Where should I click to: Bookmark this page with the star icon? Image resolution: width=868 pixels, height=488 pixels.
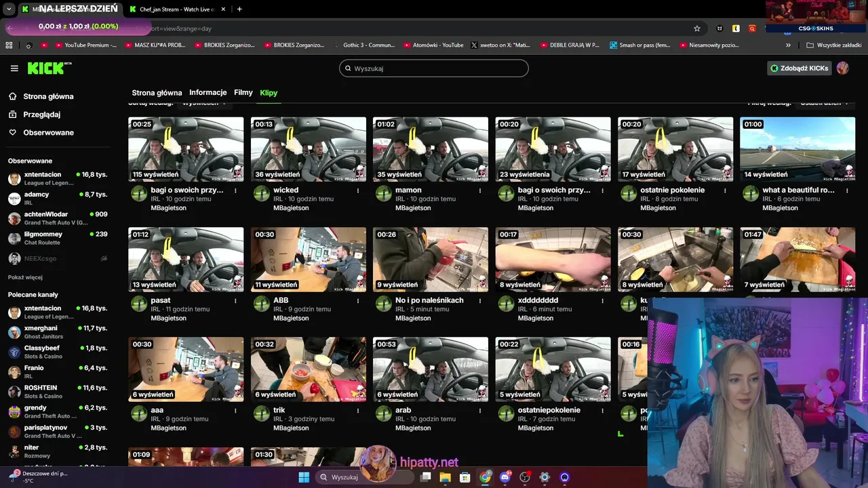pyautogui.click(x=696, y=28)
